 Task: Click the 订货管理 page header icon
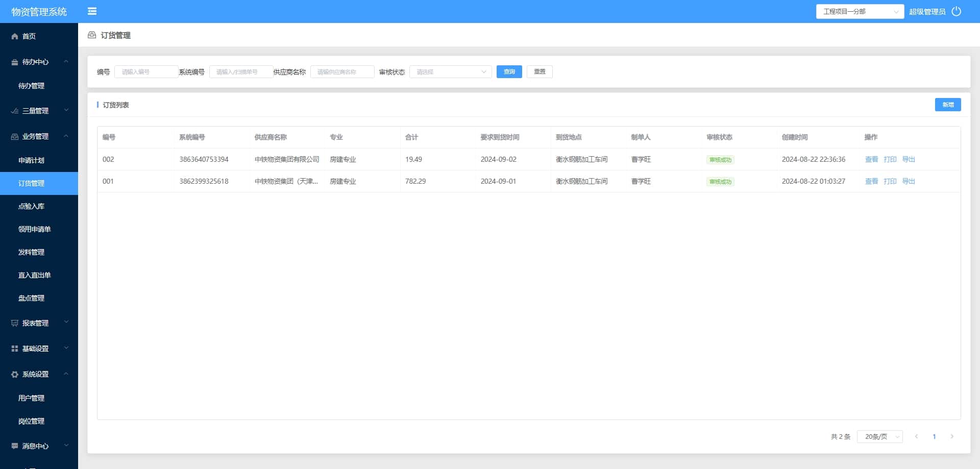(x=92, y=35)
